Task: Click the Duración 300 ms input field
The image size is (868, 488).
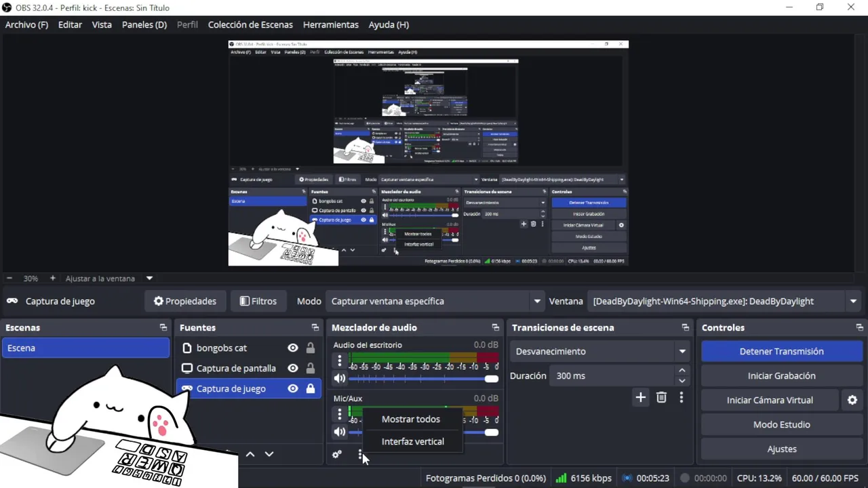Action: tap(613, 375)
